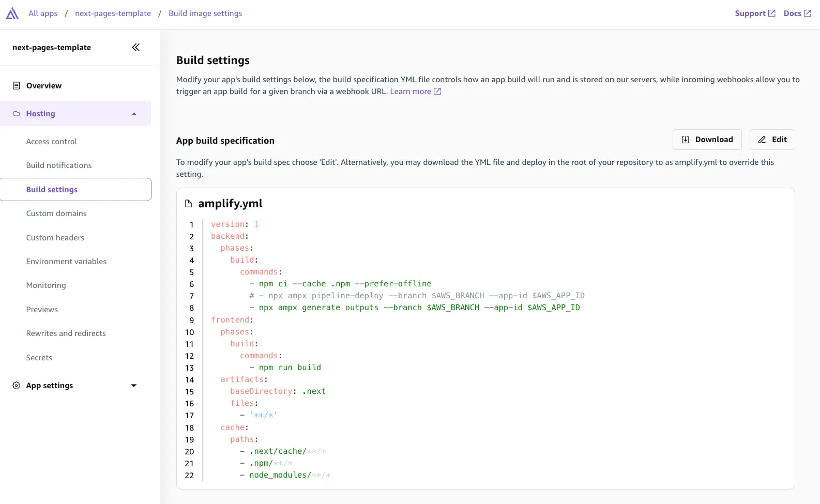
Task: Click the App build specification heading
Action: [x=225, y=141]
